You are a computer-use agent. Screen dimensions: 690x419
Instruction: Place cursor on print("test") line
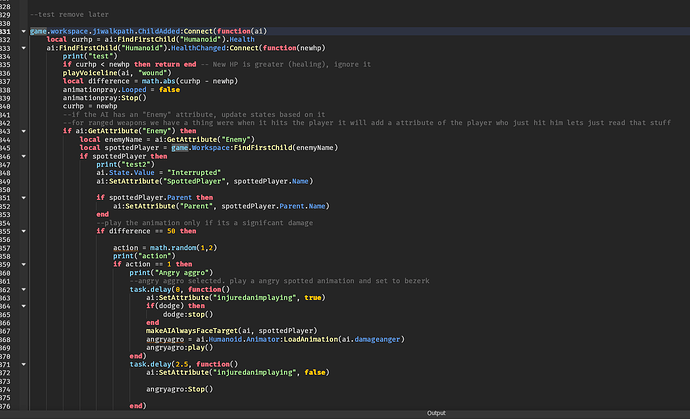pyautogui.click(x=90, y=56)
